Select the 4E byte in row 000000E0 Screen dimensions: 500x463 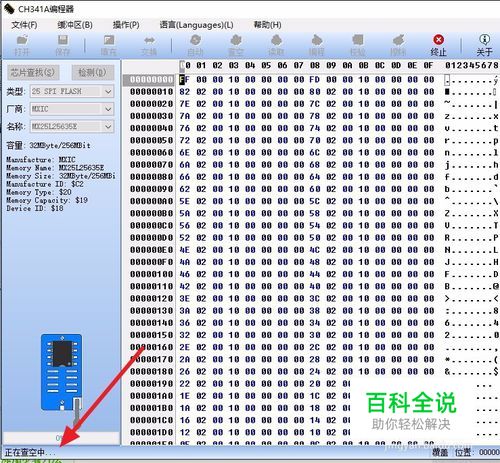pos(184,250)
